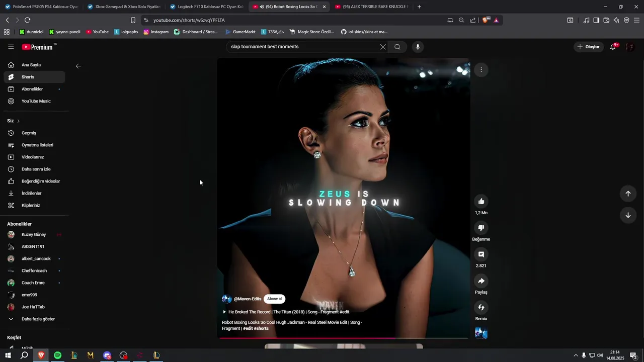Open Brave Wallet icon

coord(606,20)
